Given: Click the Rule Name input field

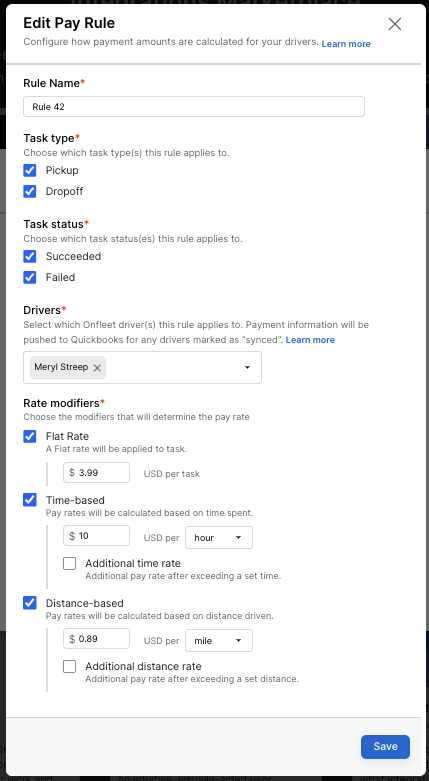Looking at the screenshot, I should (x=194, y=107).
